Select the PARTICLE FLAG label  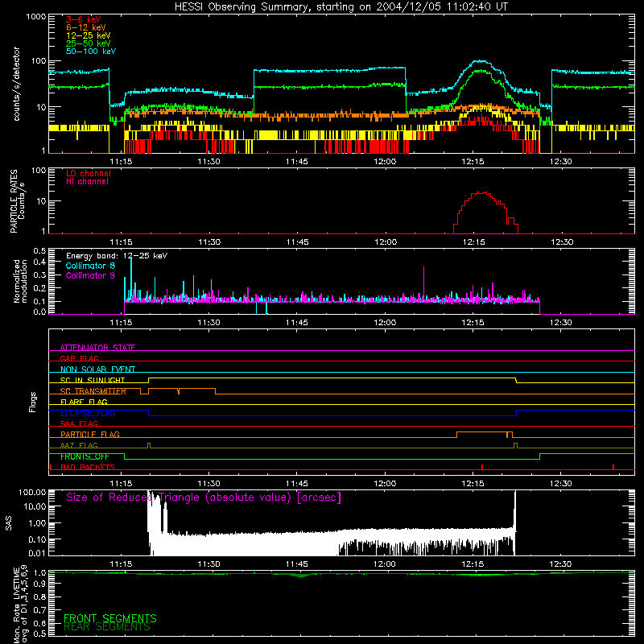(x=90, y=434)
